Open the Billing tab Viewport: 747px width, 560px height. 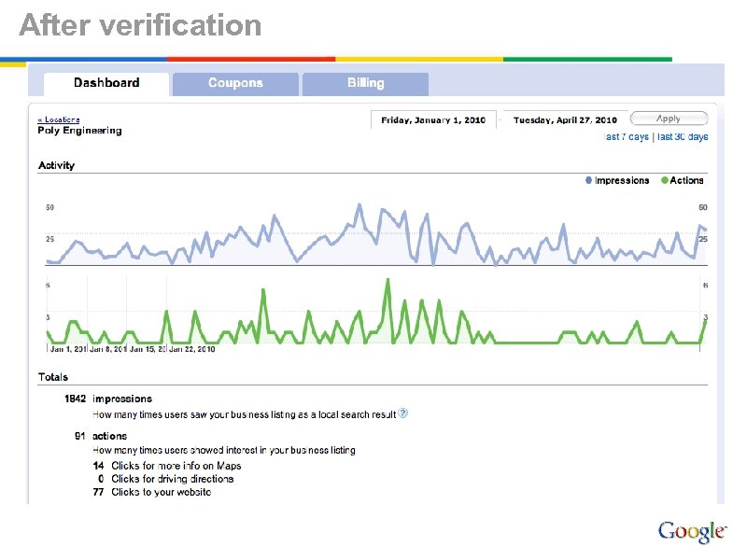(x=365, y=83)
